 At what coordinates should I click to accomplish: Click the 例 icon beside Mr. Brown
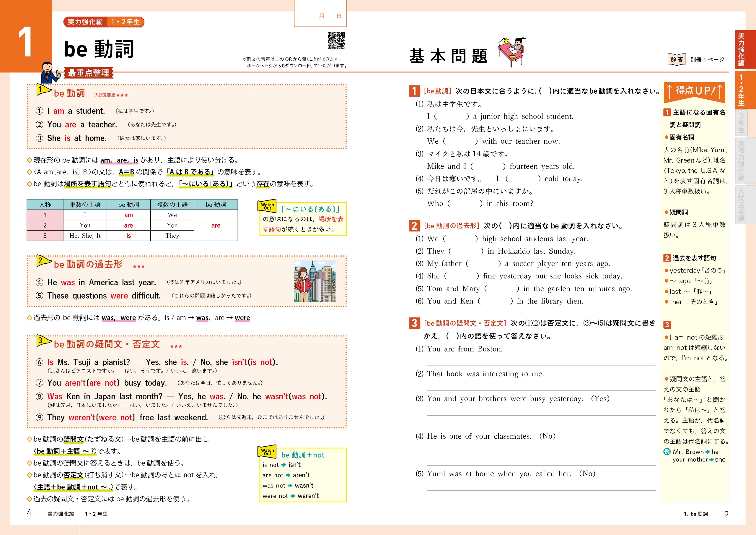[x=667, y=452]
